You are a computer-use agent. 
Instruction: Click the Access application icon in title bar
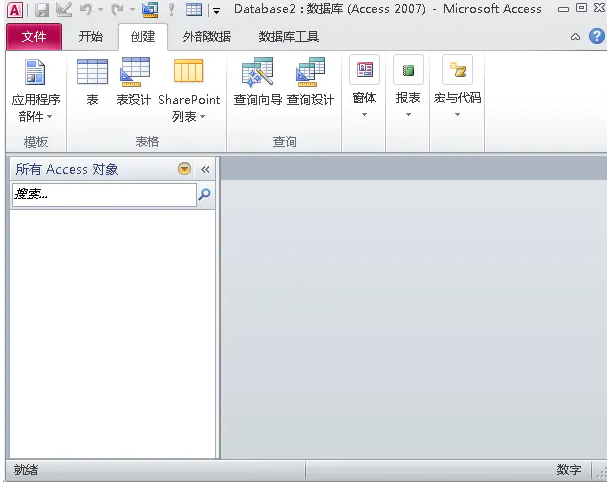[15, 9]
